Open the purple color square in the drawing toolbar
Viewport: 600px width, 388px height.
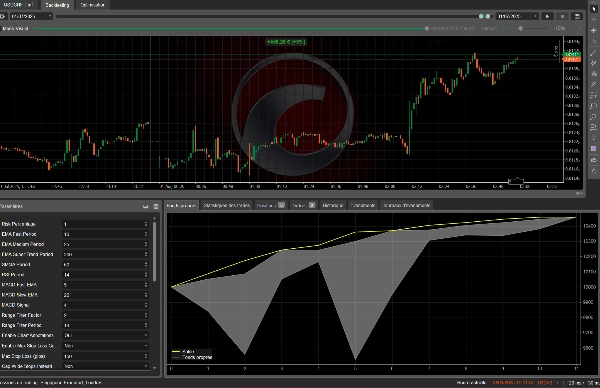(x=593, y=148)
